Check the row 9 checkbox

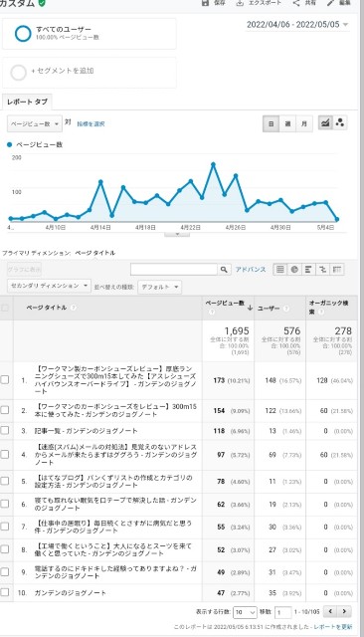click(x=5, y=572)
